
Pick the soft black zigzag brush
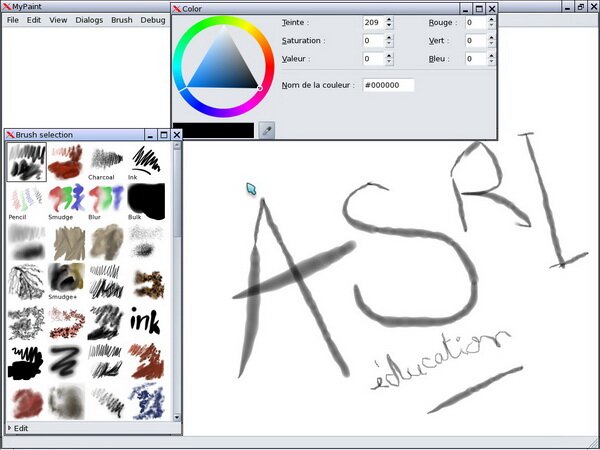click(66, 361)
